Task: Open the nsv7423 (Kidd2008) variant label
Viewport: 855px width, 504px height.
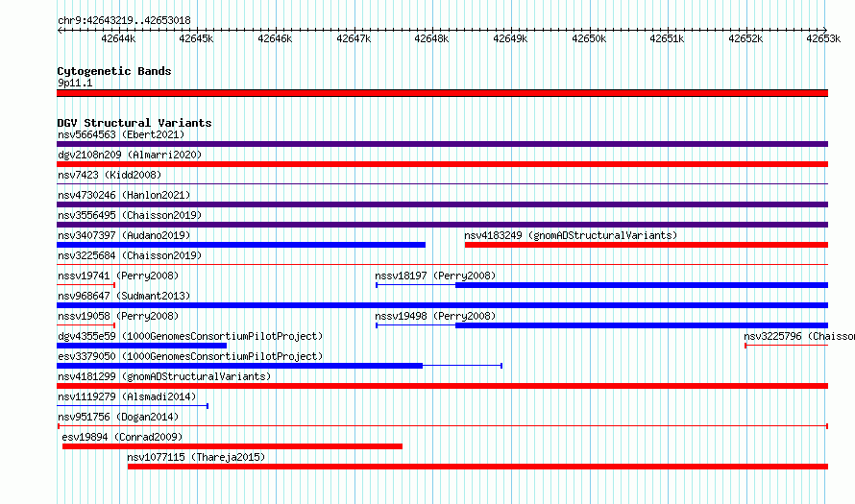Action: point(110,175)
